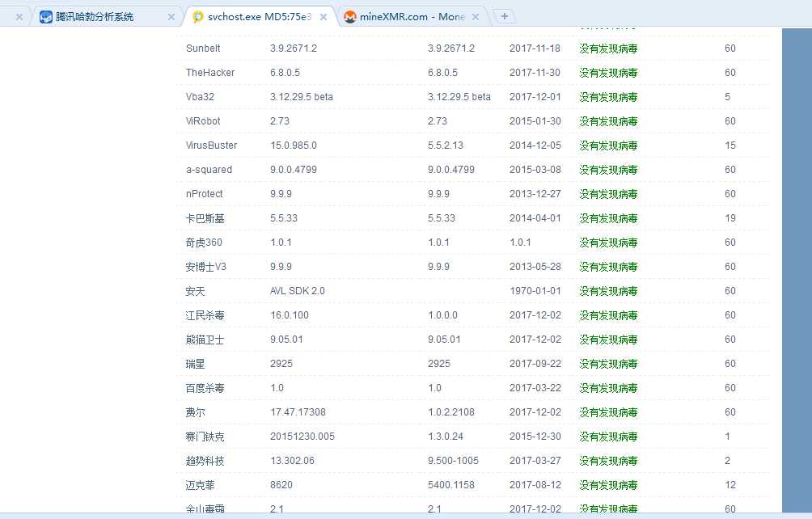This screenshot has width=812, height=519.
Task: Select the nProtect engine name
Action: tap(204, 194)
